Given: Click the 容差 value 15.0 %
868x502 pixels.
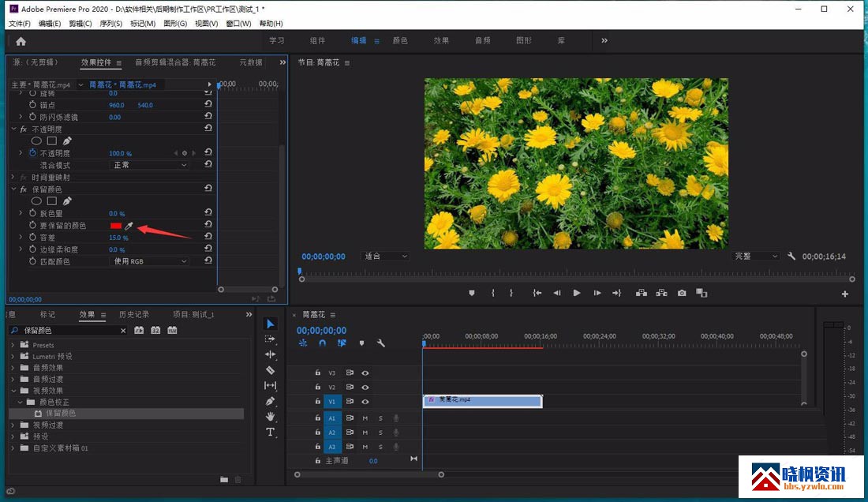Looking at the screenshot, I should tap(118, 238).
